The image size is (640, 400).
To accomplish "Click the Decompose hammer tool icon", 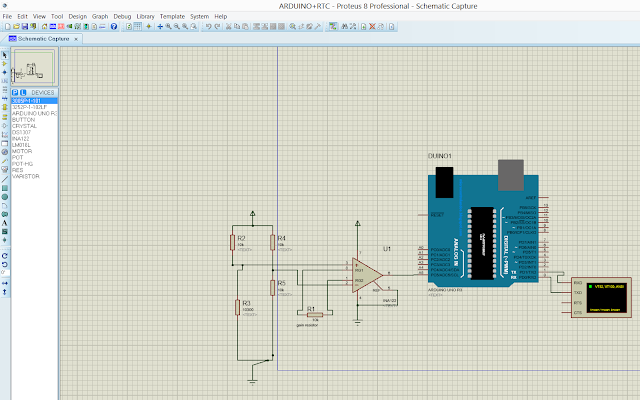I will 318,27.
